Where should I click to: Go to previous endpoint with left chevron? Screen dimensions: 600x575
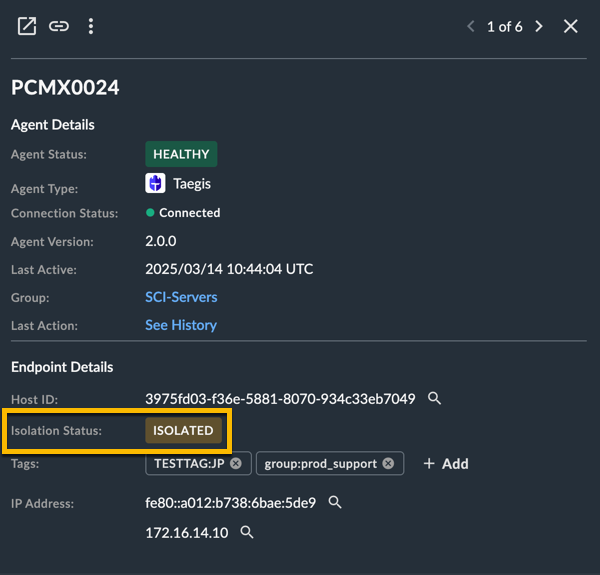pyautogui.click(x=471, y=26)
